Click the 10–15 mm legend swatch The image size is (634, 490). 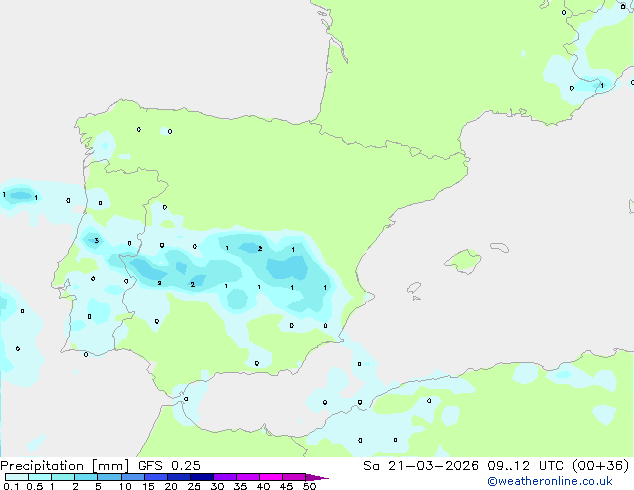click(133, 477)
